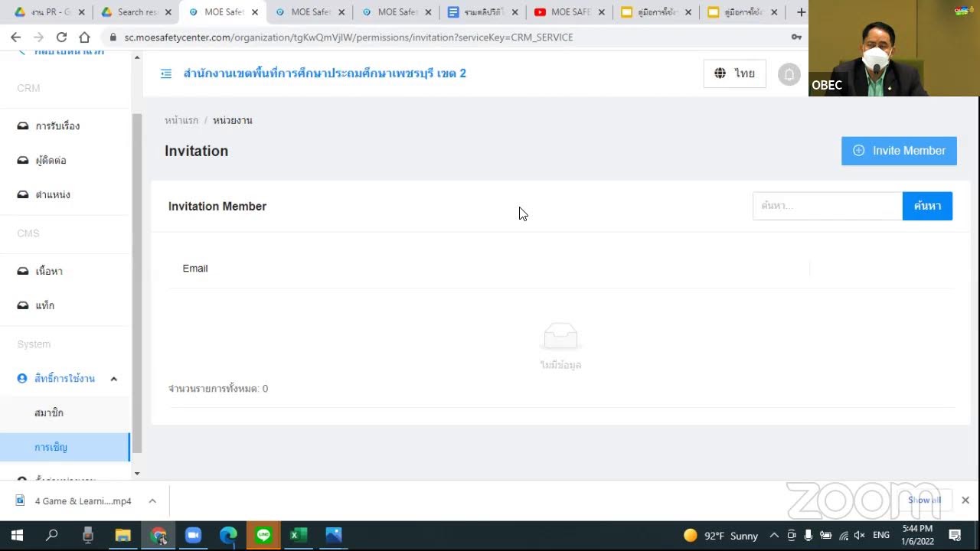This screenshot has height=551, width=980.
Task: Click the browser home icon
Action: pos(84,37)
